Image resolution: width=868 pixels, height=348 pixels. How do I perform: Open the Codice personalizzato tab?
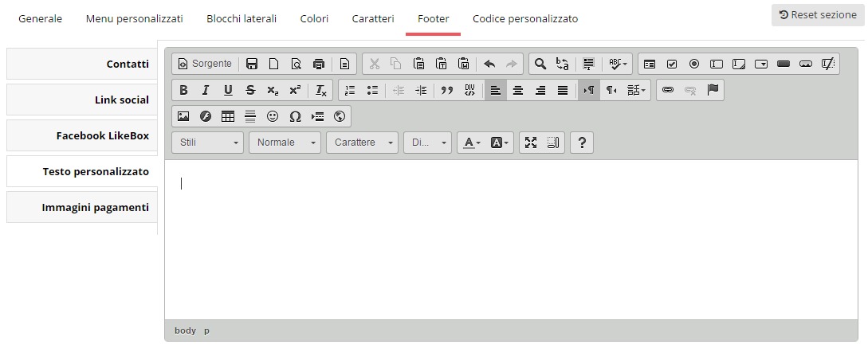pos(525,19)
